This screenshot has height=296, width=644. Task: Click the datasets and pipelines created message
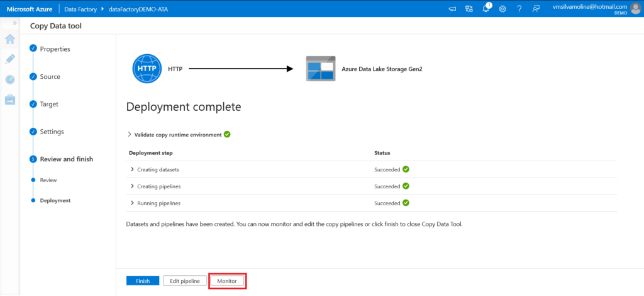(294, 225)
